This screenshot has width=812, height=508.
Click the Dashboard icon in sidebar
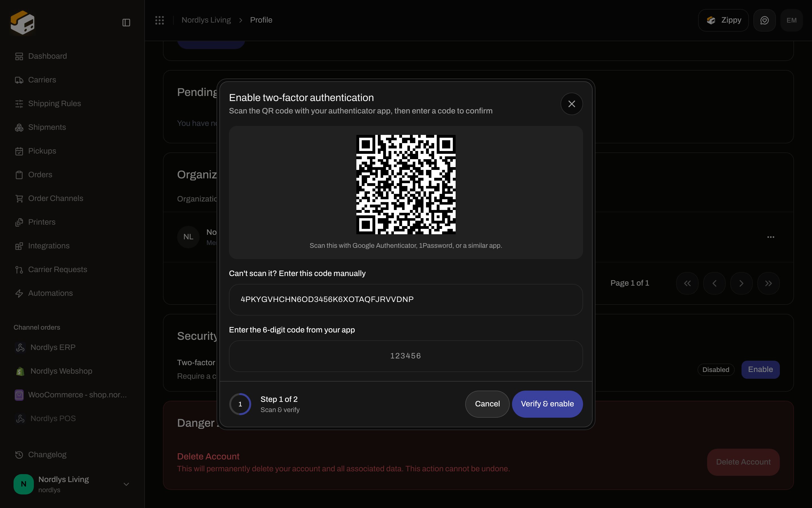pos(19,56)
